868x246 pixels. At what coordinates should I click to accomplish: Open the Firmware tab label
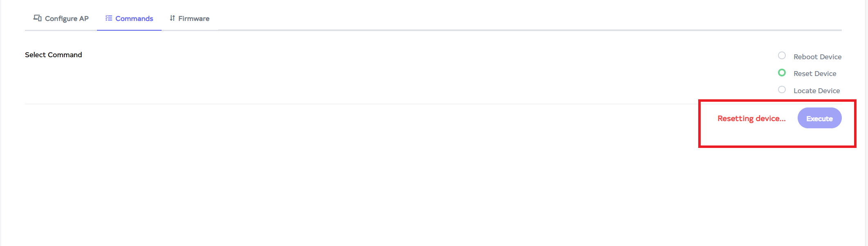(194, 18)
